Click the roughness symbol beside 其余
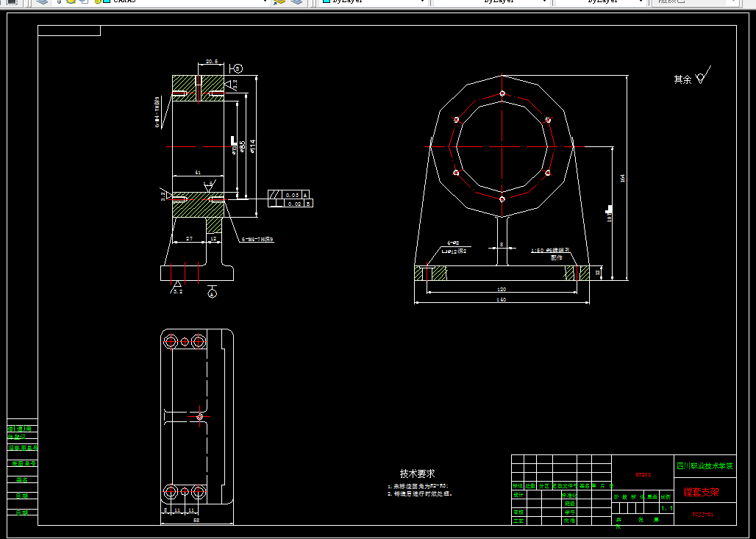The image size is (756, 539). pyautogui.click(x=703, y=75)
